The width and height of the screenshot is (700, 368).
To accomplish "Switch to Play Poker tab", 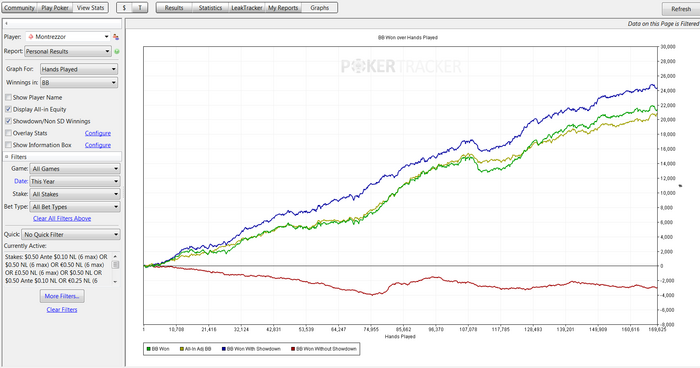I will 55,8.
